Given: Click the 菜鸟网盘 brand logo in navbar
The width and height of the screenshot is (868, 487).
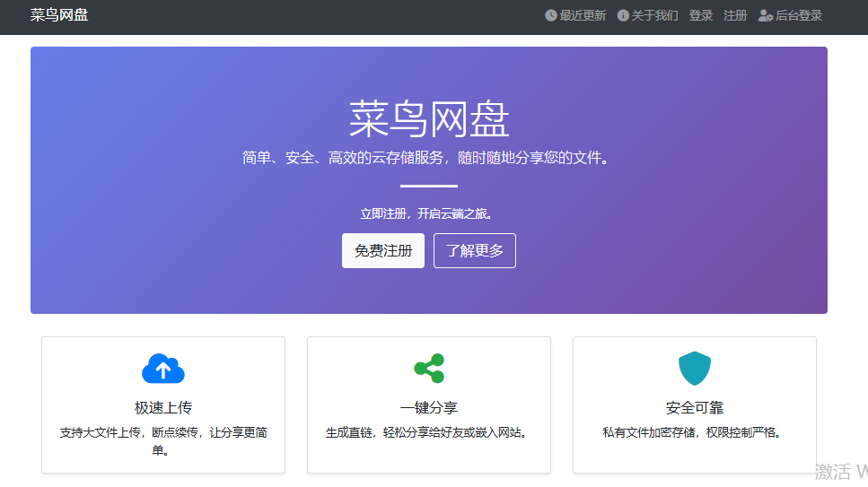Looking at the screenshot, I should 59,15.
